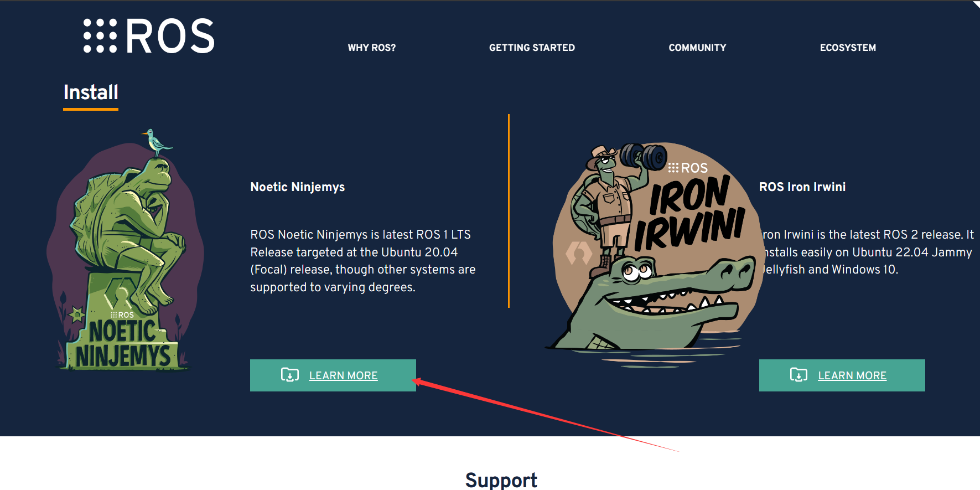
Task: Open the WHY ROS? menu
Action: [x=371, y=48]
